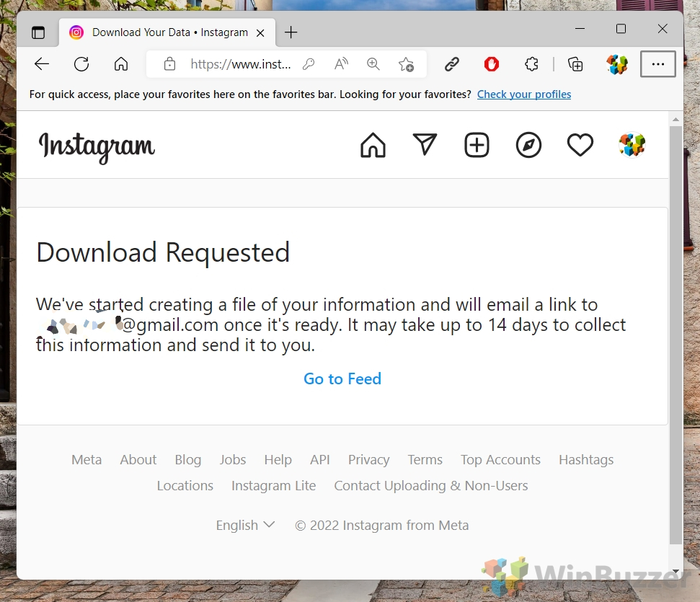Open the Blog footer link
Viewport: 700px width, 602px height.
point(188,460)
